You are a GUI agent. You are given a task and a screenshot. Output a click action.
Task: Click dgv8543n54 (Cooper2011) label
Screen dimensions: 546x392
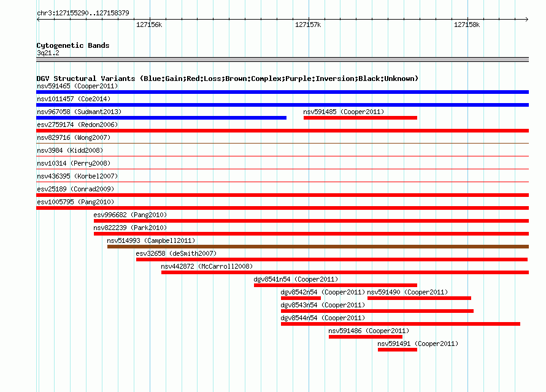click(x=323, y=305)
